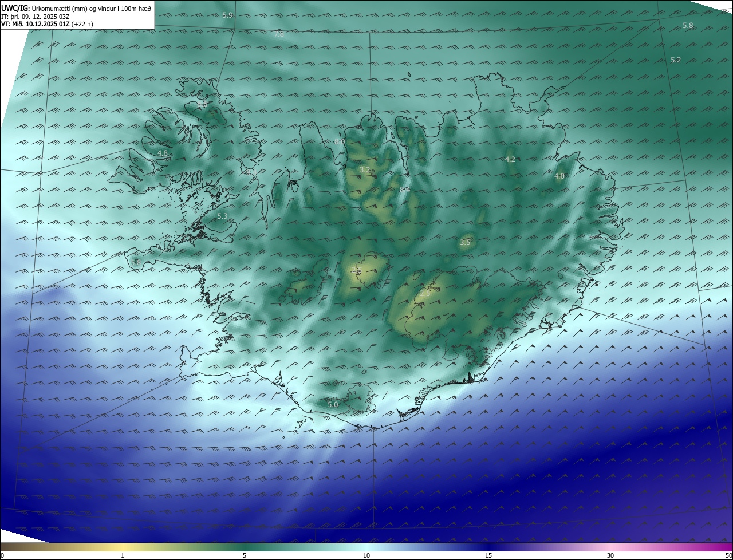733x560 pixels.
Task: Click the 30 tick on the color scale
Action: pyautogui.click(x=610, y=556)
